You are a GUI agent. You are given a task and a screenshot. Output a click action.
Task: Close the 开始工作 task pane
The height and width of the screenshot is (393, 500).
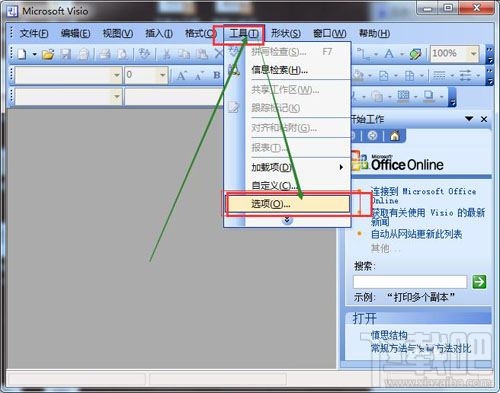(484, 119)
